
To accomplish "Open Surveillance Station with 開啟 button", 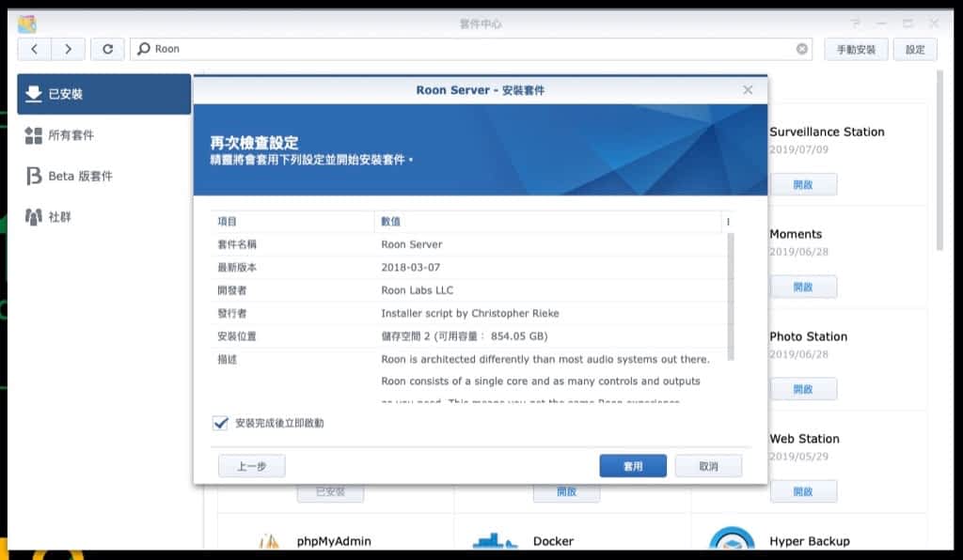I will coord(803,184).
